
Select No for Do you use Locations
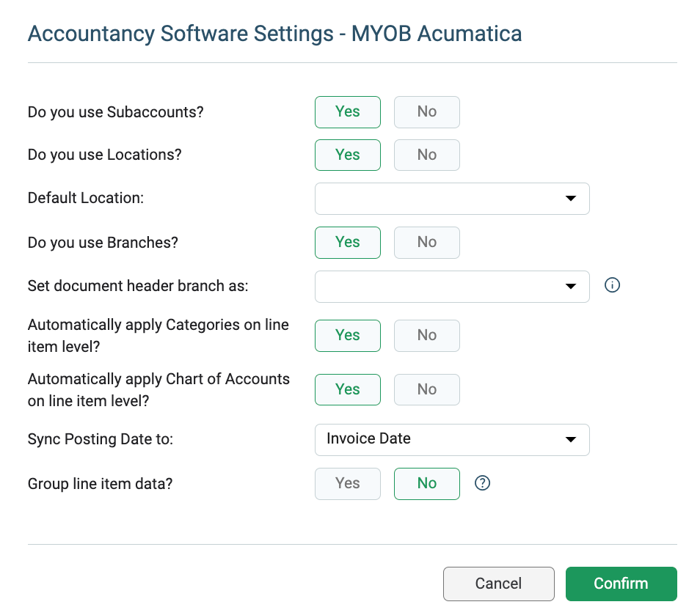click(426, 155)
